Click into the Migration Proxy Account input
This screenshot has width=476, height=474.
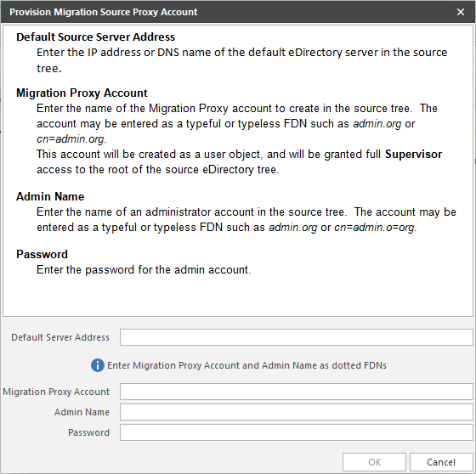tap(297, 392)
